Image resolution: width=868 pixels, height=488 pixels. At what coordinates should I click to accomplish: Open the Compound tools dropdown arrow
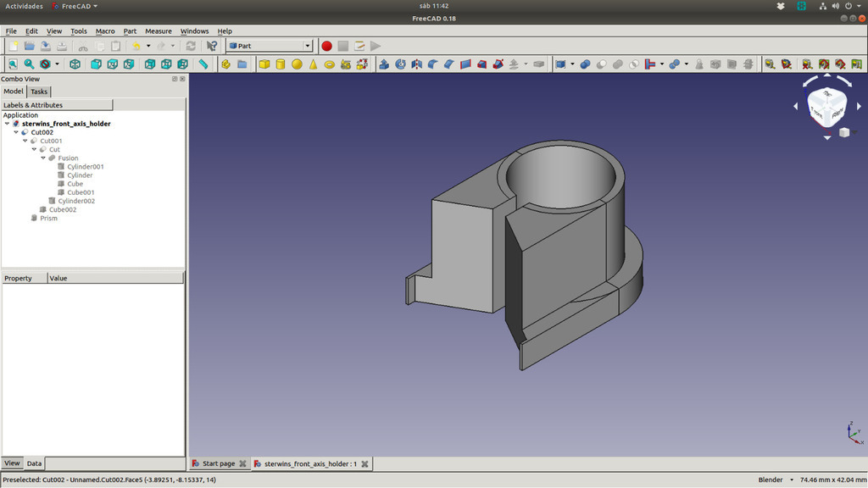tap(572, 64)
